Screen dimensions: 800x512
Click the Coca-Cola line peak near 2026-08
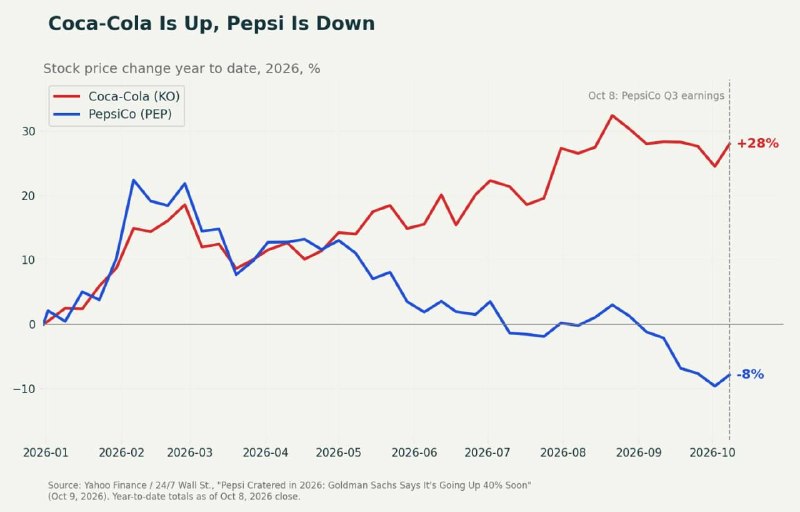[x=612, y=116]
